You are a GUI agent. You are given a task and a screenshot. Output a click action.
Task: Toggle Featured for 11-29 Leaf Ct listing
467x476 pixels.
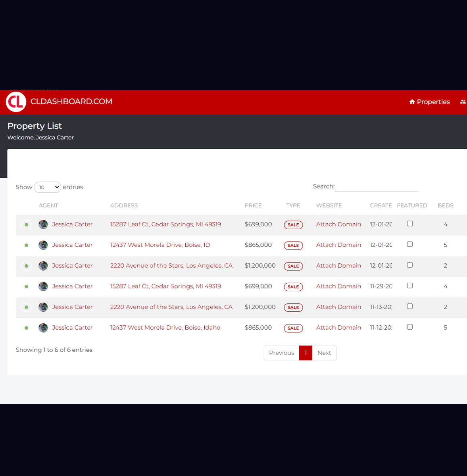coord(410,286)
